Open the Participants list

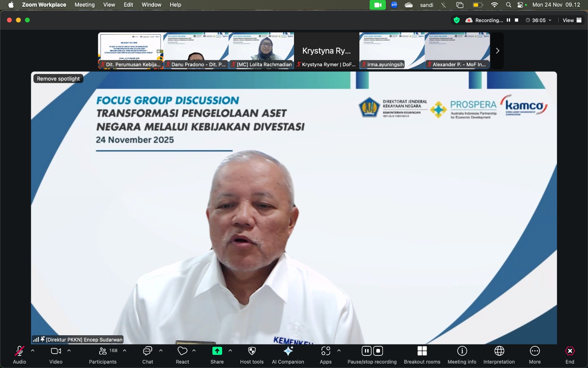click(x=103, y=351)
